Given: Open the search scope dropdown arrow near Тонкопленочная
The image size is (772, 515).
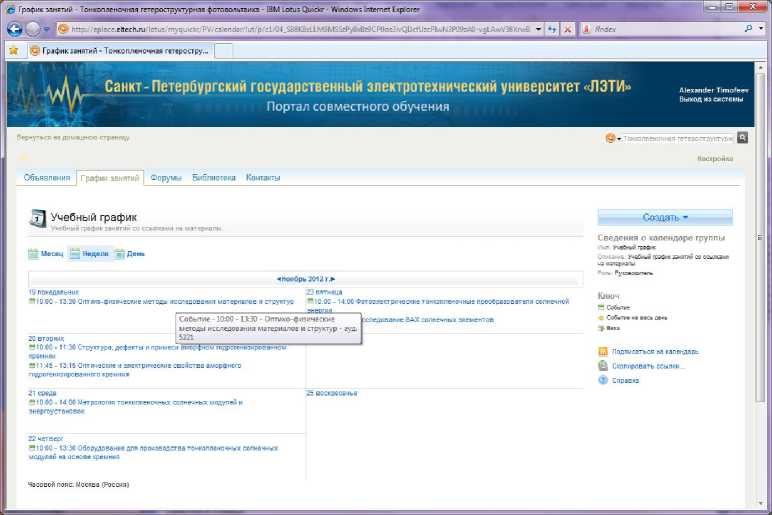Looking at the screenshot, I should (x=618, y=138).
